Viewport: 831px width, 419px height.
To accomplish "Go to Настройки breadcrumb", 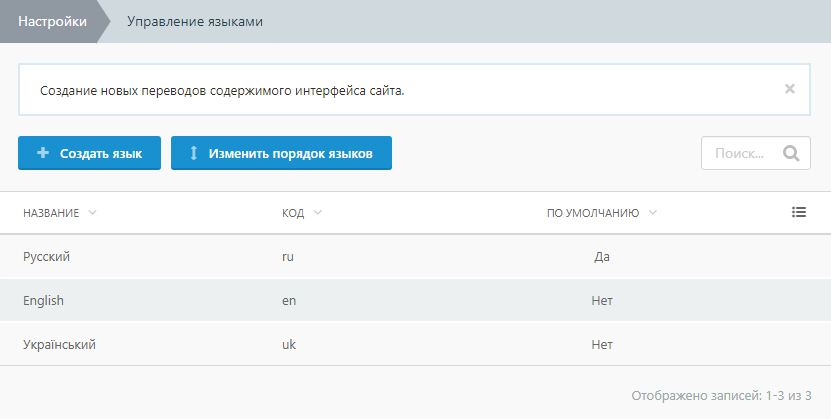I will tap(51, 21).
